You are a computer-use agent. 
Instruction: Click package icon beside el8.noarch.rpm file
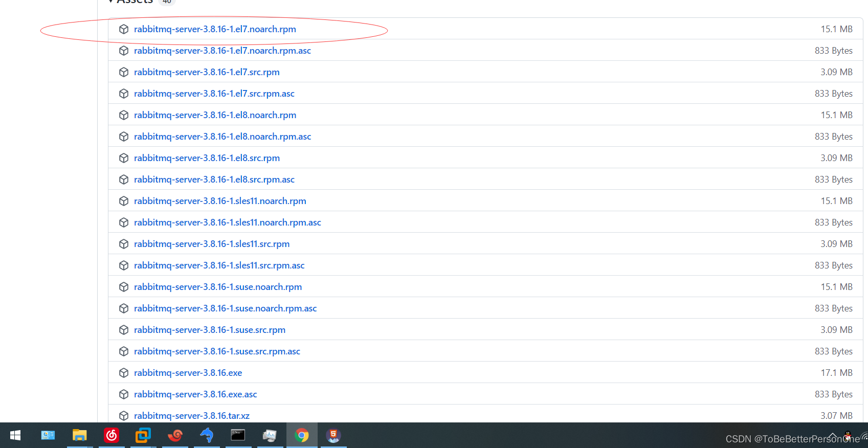click(x=124, y=115)
